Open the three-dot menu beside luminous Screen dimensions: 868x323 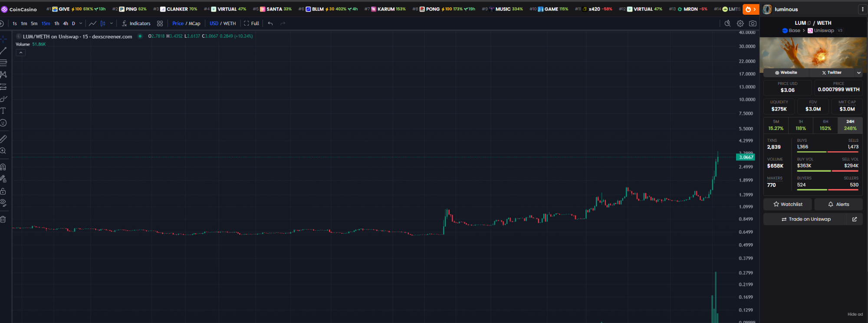[863, 9]
